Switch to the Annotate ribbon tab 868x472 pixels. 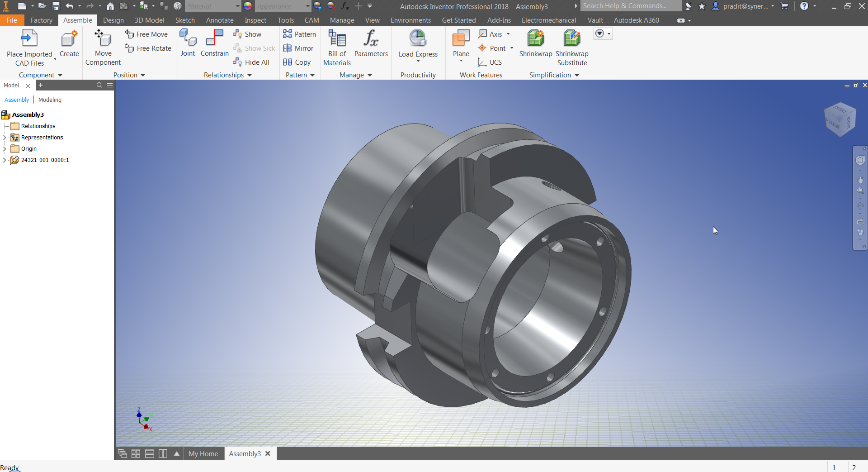click(220, 20)
